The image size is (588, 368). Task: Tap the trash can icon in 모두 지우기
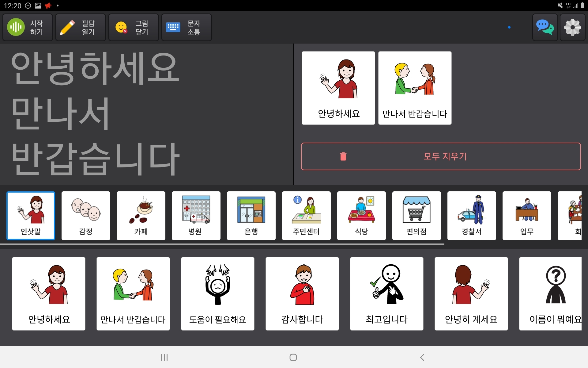(x=343, y=156)
